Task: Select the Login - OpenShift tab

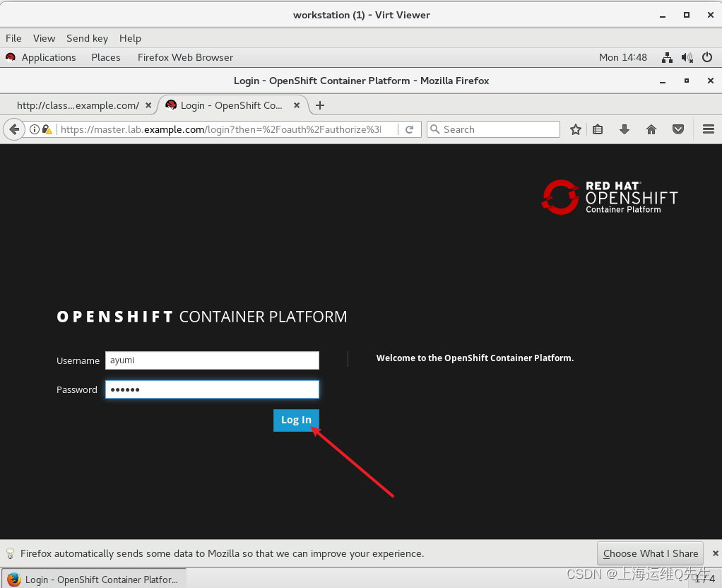Action: pos(232,105)
